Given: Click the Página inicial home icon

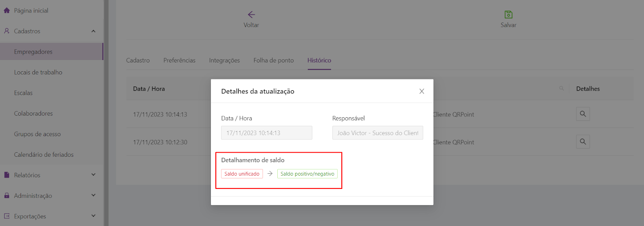Looking at the screenshot, I should (x=6, y=10).
